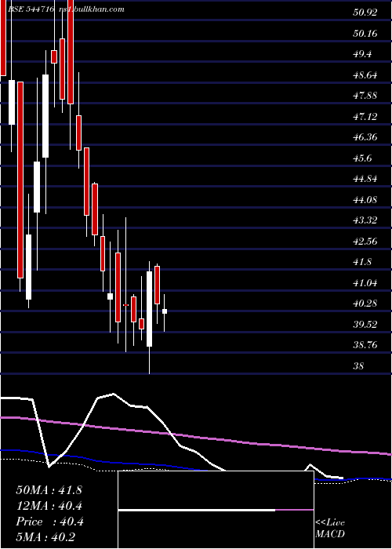This screenshot has width=392, height=549.
Task: Click the 42.56 price axis label
Action: (365, 242)
